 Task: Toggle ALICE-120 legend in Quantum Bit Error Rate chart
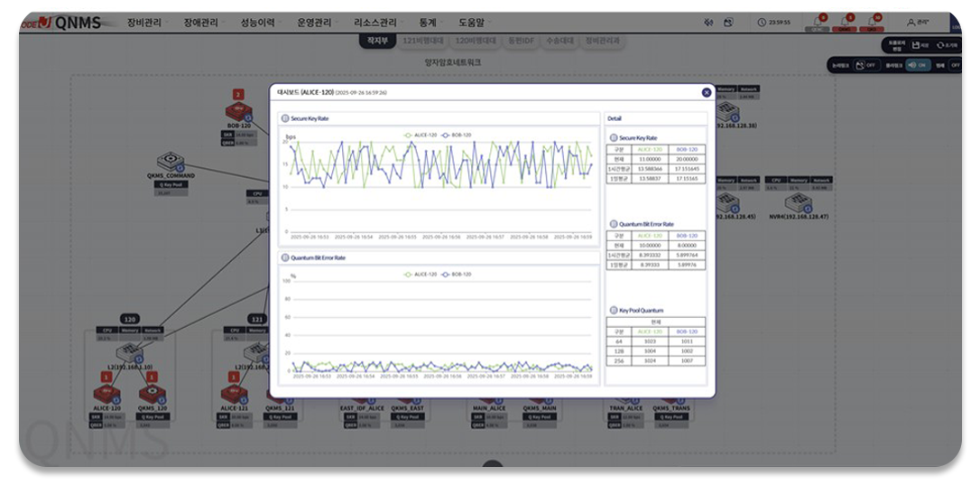tap(420, 275)
